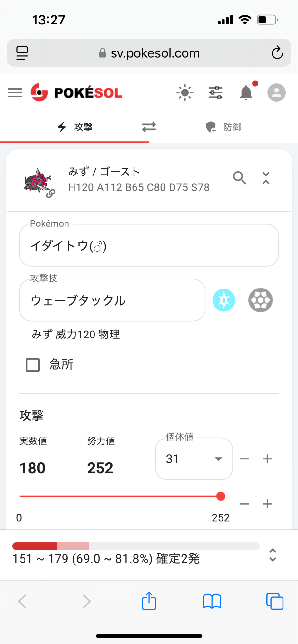Toggle the gray Stellar-type icon
Viewport: 298px width, 644px height.
coord(260,300)
